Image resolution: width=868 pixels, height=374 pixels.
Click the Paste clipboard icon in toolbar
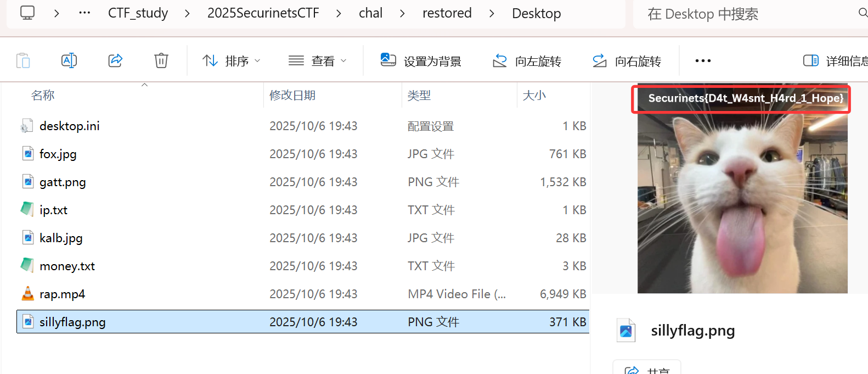point(23,60)
